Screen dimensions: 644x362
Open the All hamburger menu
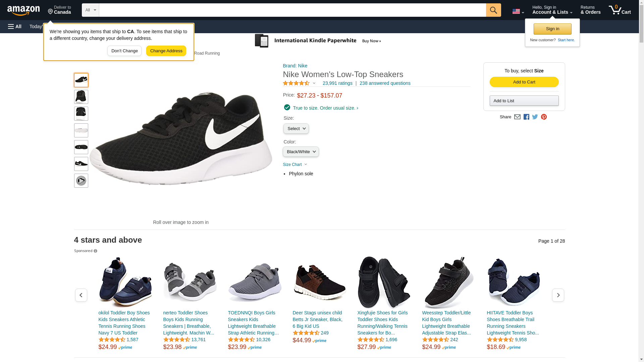click(15, 26)
